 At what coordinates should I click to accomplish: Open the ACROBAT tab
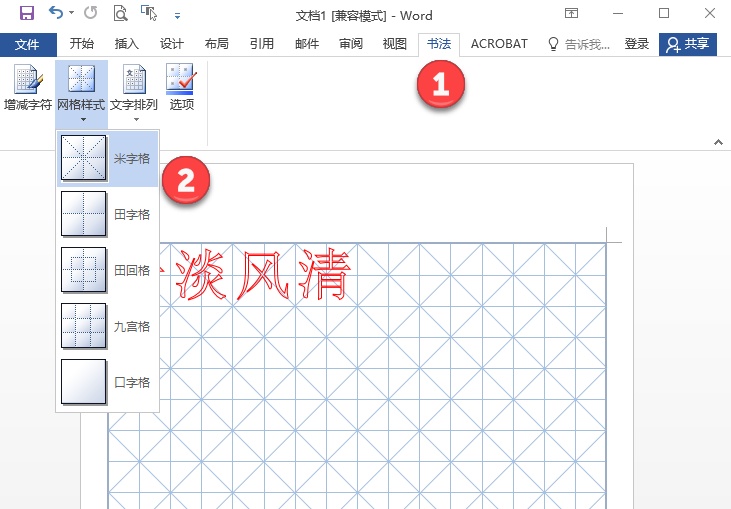499,44
